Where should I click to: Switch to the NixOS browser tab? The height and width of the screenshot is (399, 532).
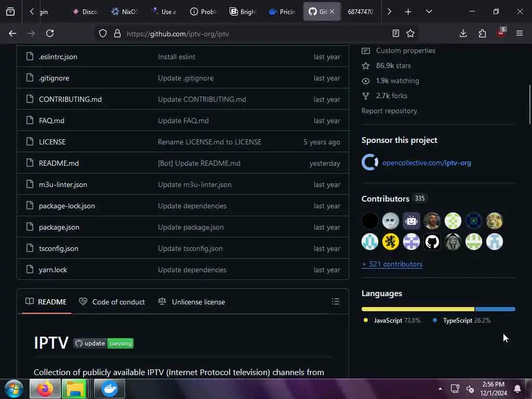pos(124,11)
